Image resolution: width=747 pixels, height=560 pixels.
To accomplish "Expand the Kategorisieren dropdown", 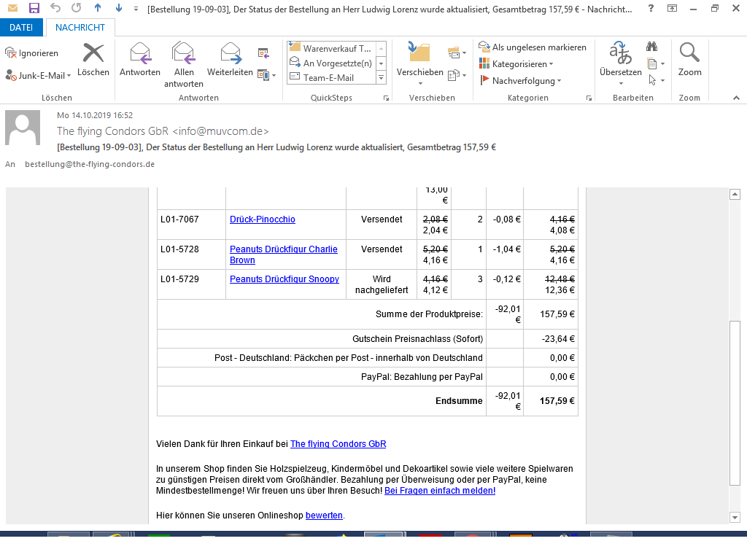I will point(520,64).
